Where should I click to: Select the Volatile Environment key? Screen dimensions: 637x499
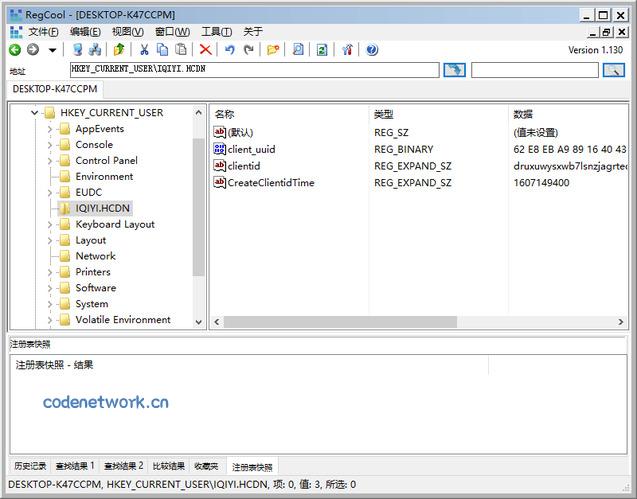123,320
